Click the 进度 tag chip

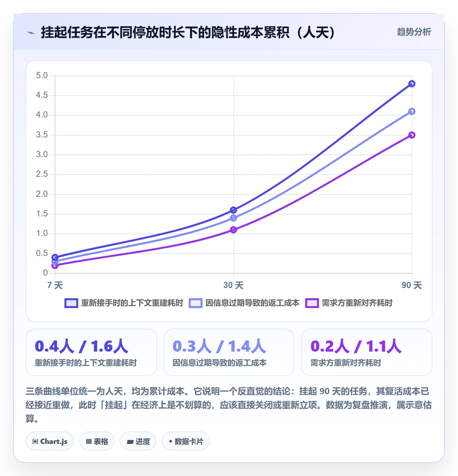pos(138,441)
